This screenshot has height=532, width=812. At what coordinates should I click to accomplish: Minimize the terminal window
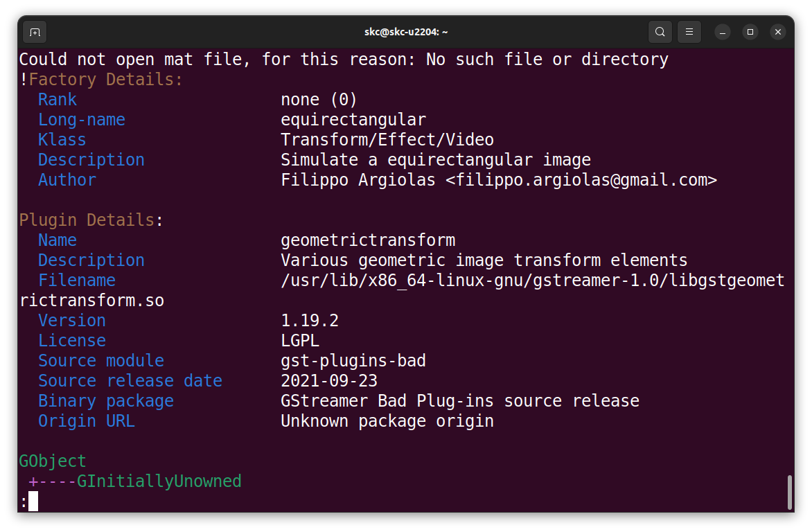[723, 32]
